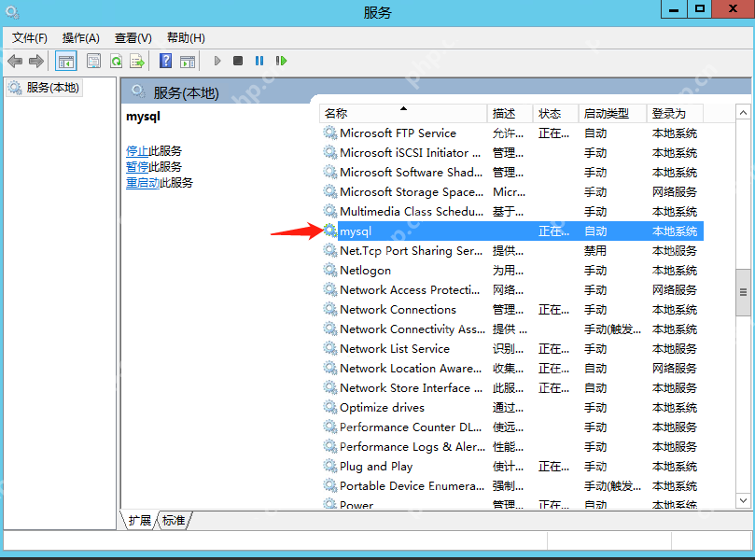Select 服务(本地) in the left tree
Image resolution: width=755 pixels, height=560 pixels.
[52, 88]
